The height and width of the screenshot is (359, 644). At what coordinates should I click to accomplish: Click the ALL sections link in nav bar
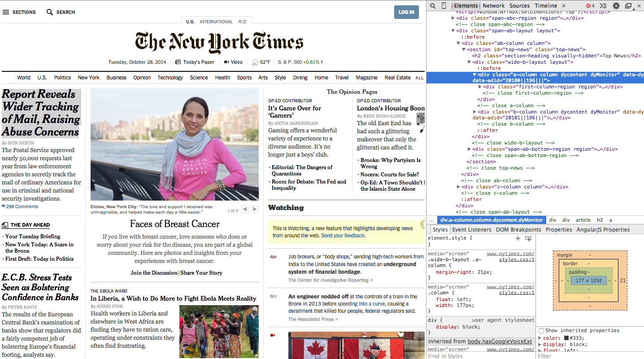(x=419, y=78)
